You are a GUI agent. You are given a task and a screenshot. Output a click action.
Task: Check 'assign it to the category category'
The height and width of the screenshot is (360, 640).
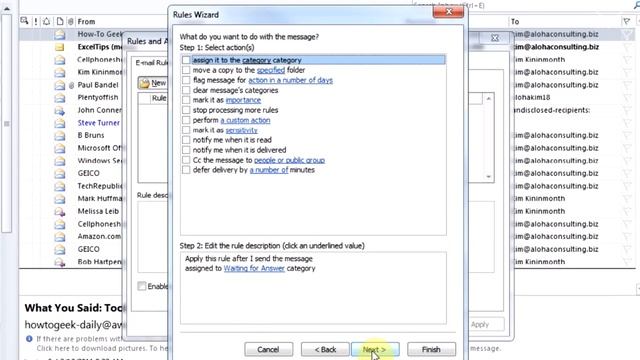[186, 60]
